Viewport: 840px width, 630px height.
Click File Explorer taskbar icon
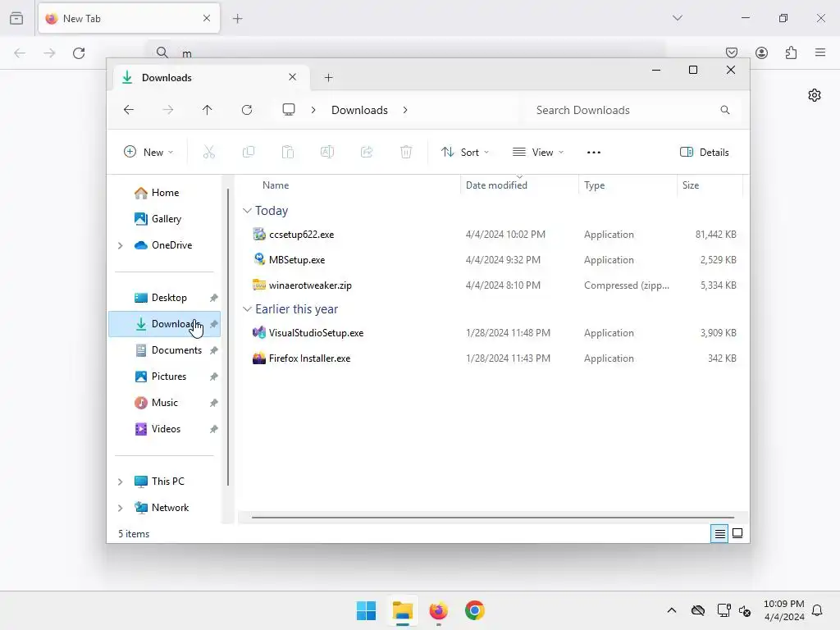point(402,610)
